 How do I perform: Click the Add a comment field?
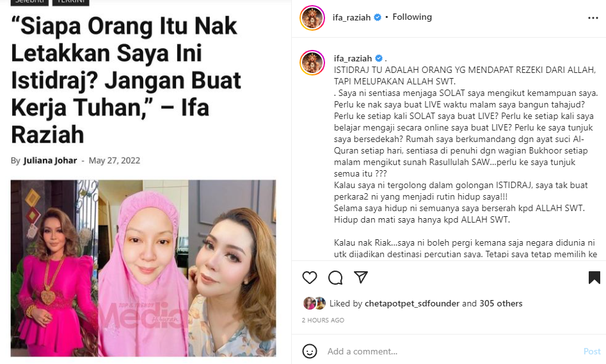(452, 351)
